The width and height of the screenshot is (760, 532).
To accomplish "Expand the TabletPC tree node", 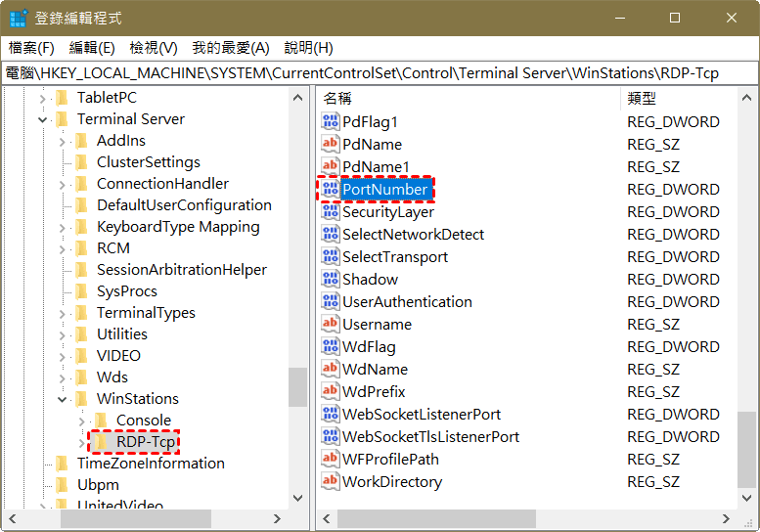I will 43,99.
